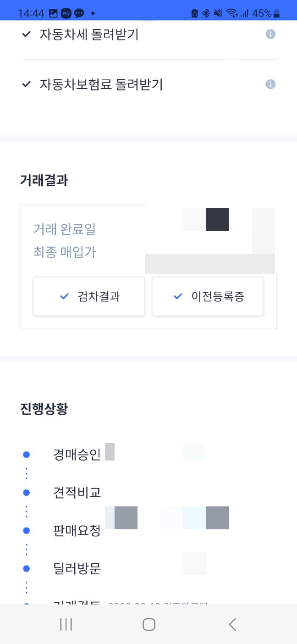Tap the Android home navigation button
297x644 pixels.
149,624
